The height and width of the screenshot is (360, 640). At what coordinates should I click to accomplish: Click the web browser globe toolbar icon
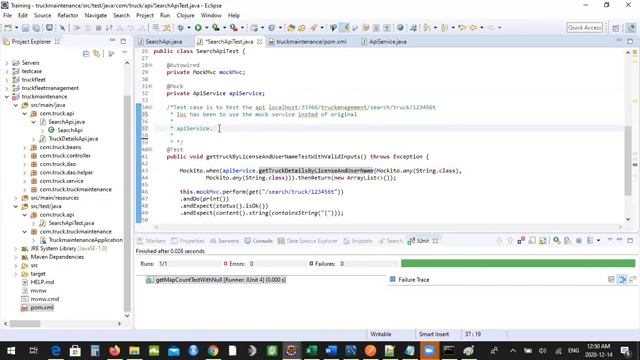point(400,28)
